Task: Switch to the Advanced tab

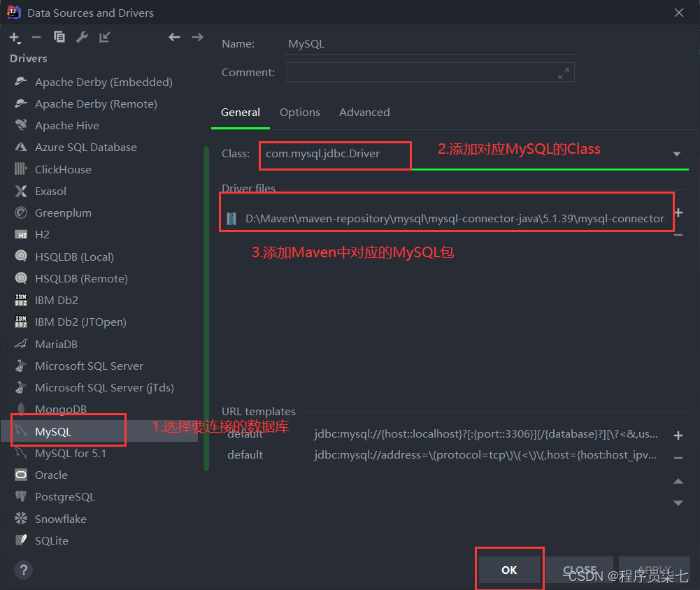Action: pos(364,113)
